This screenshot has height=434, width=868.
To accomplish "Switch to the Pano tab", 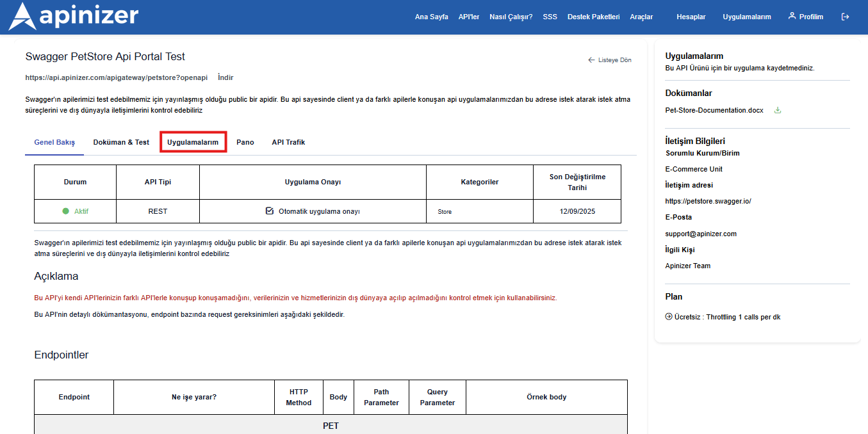I will pos(245,142).
